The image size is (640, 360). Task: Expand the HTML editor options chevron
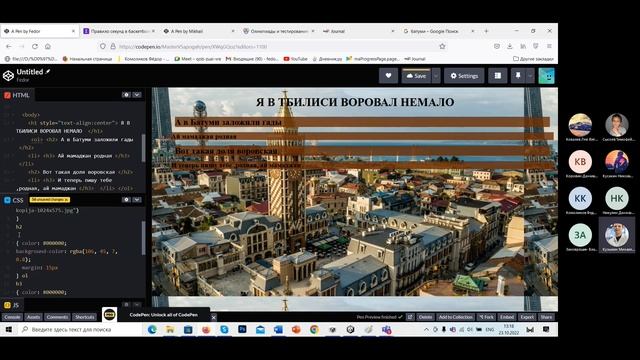point(137,95)
